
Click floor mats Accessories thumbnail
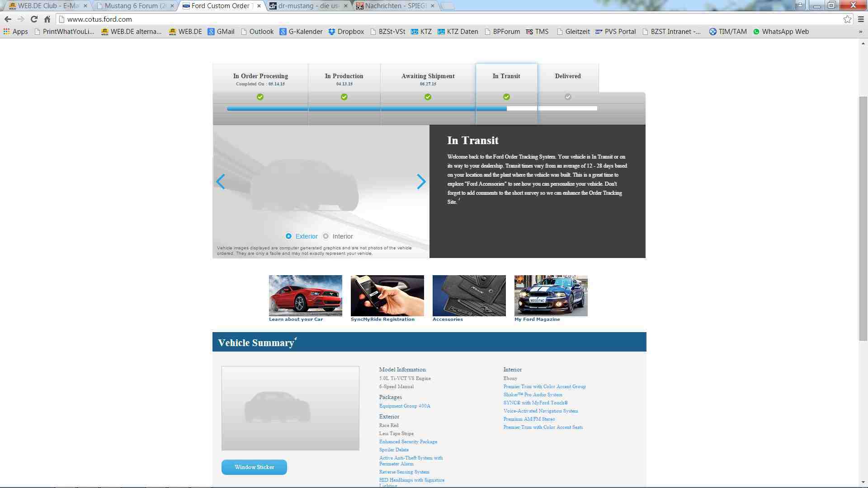pyautogui.click(x=469, y=296)
